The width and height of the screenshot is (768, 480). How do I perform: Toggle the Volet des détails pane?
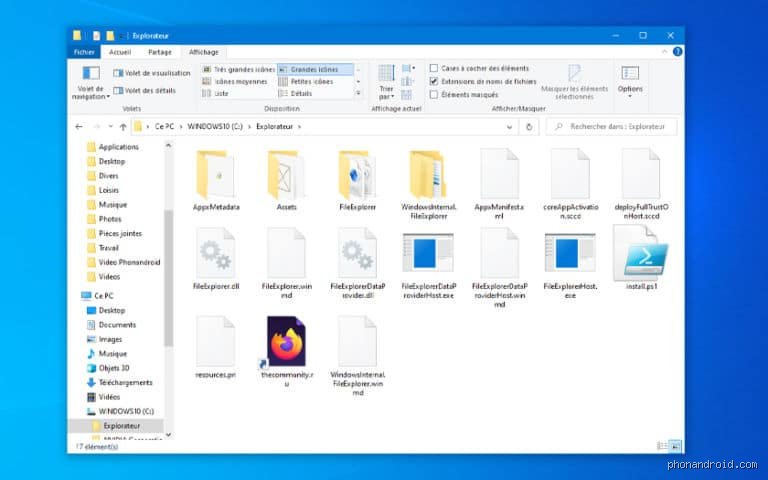point(144,91)
